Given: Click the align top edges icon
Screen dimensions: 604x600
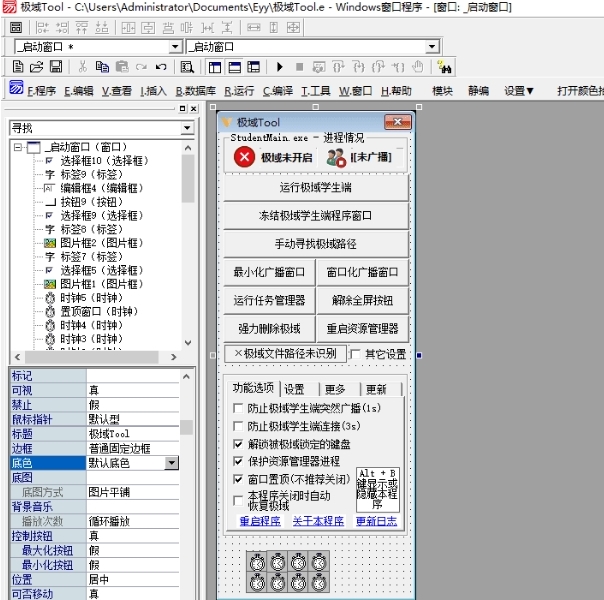Looking at the screenshot, I should [x=82, y=28].
